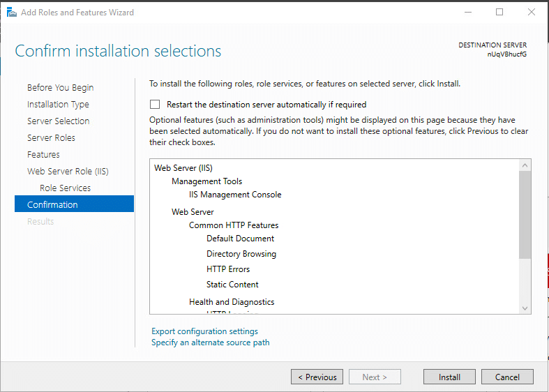
Task: Select Role Services in the sidebar
Action: click(x=65, y=188)
